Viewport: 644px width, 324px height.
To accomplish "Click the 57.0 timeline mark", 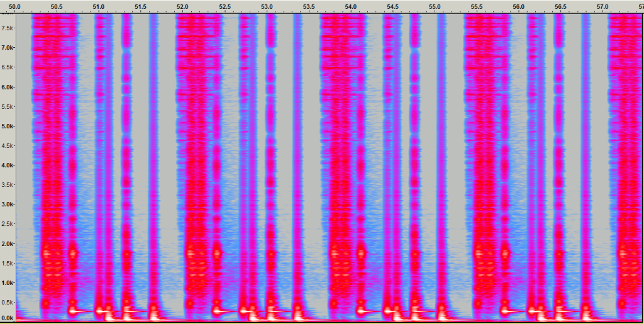I will pos(602,6).
